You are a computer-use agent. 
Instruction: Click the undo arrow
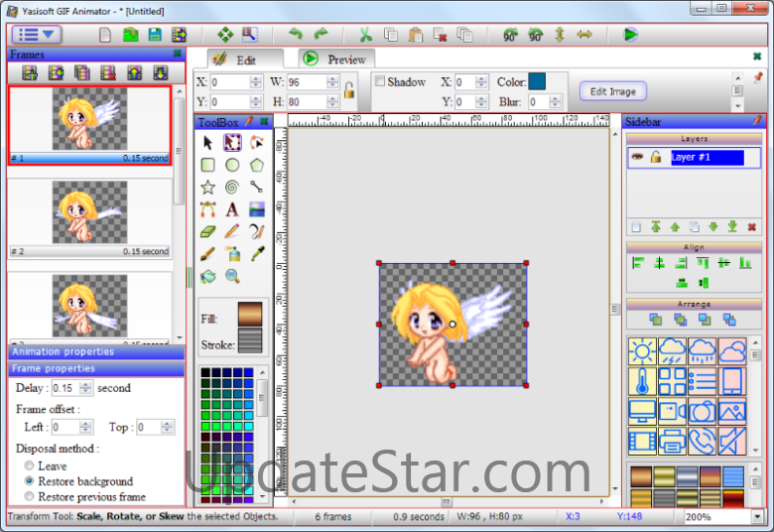pos(296,34)
